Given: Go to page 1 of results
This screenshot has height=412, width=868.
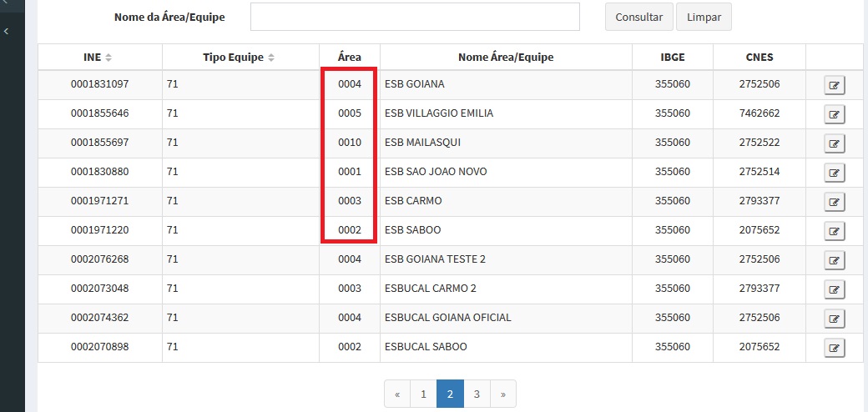Looking at the screenshot, I should [x=423, y=394].
